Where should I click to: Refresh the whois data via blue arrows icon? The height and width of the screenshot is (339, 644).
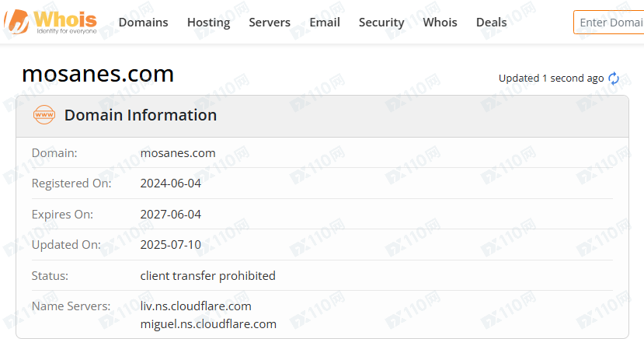point(614,79)
